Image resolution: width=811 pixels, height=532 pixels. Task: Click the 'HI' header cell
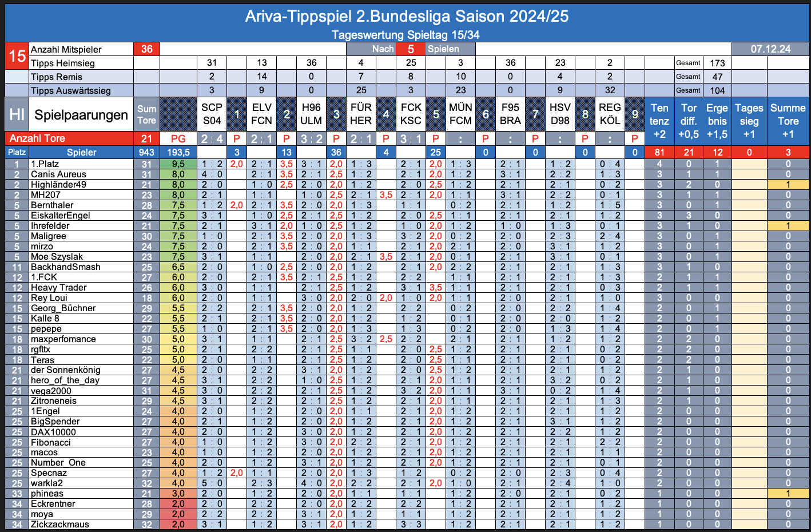[x=17, y=114]
